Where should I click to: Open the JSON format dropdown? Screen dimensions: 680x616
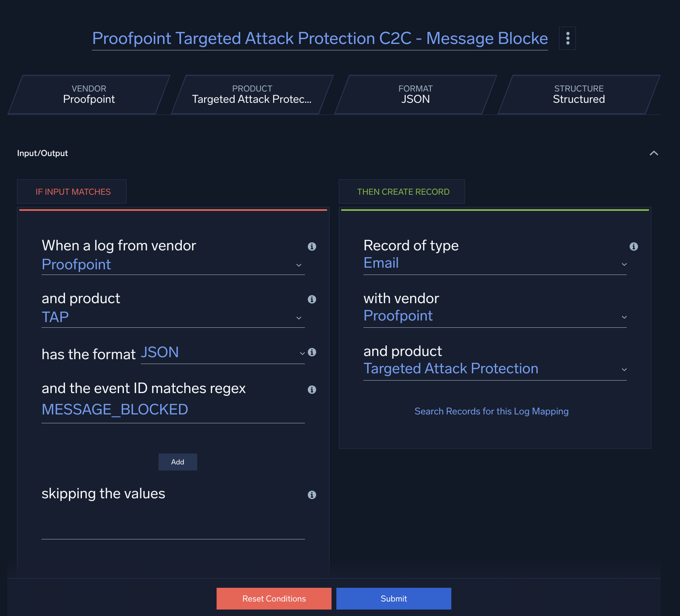pos(222,353)
